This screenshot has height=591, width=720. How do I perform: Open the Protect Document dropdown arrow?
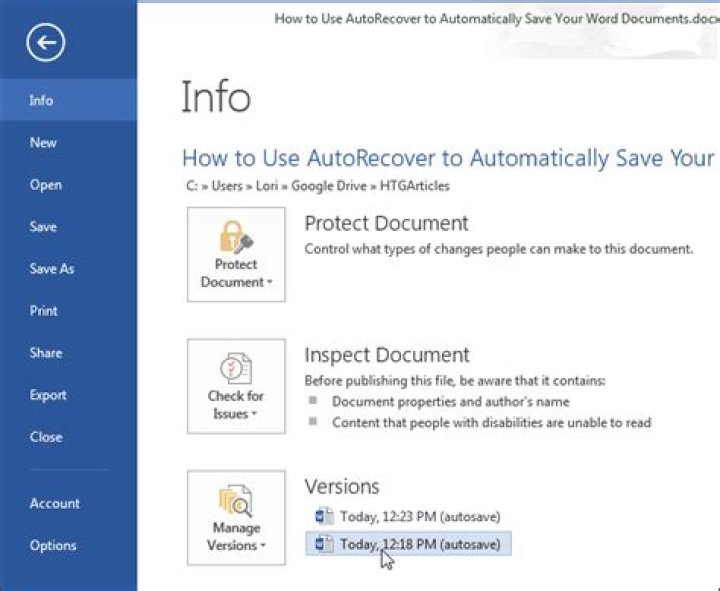click(270, 282)
